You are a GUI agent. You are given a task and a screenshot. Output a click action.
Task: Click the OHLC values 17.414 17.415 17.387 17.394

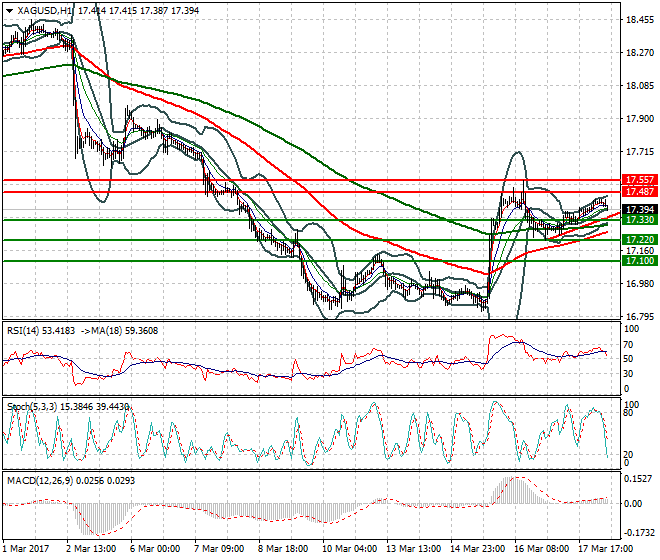tap(138, 11)
